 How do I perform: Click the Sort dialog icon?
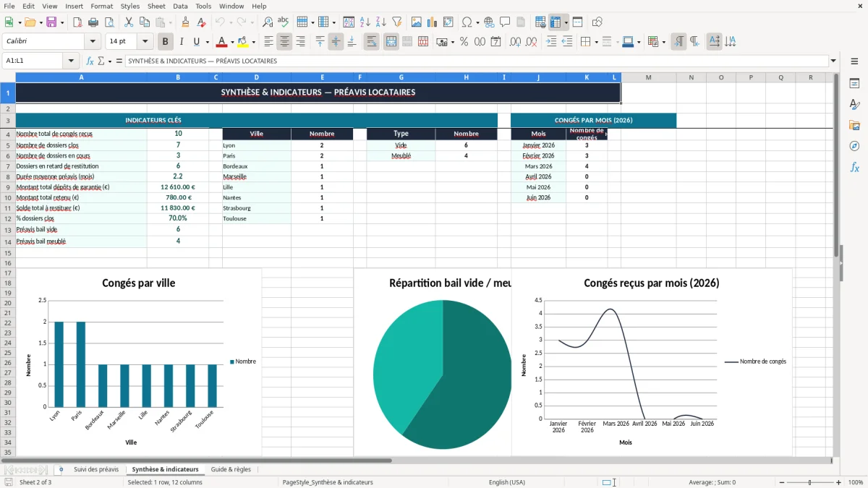(349, 22)
